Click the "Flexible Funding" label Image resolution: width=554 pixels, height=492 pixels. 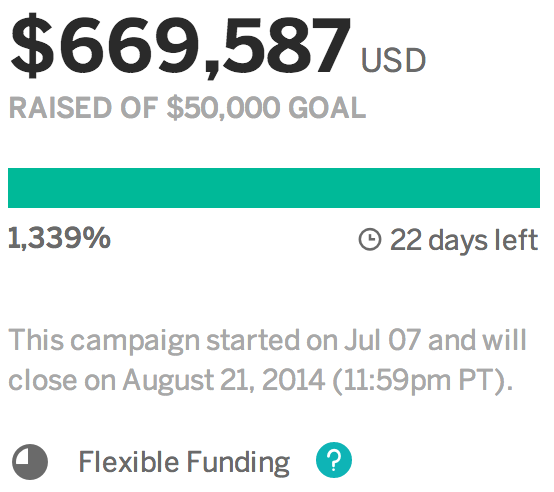184,462
